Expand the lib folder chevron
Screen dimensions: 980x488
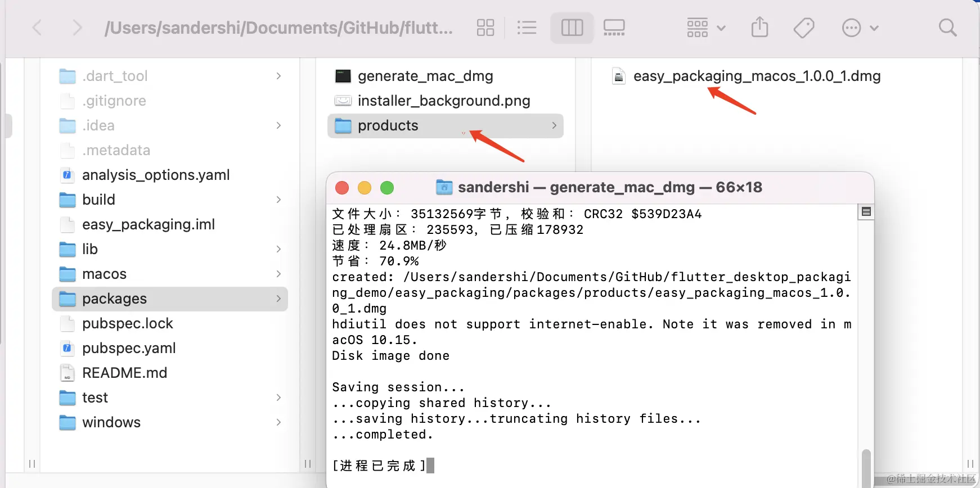tap(278, 249)
